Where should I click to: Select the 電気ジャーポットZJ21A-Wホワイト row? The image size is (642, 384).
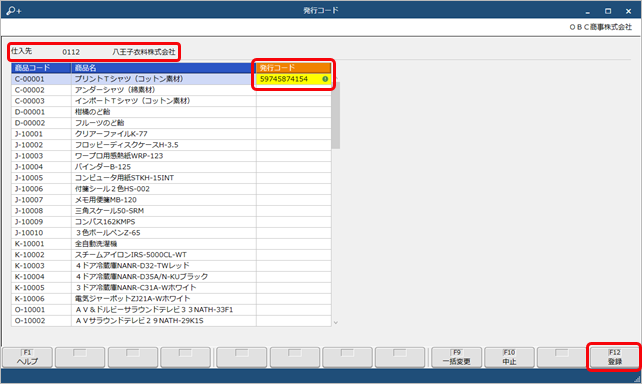(x=171, y=299)
